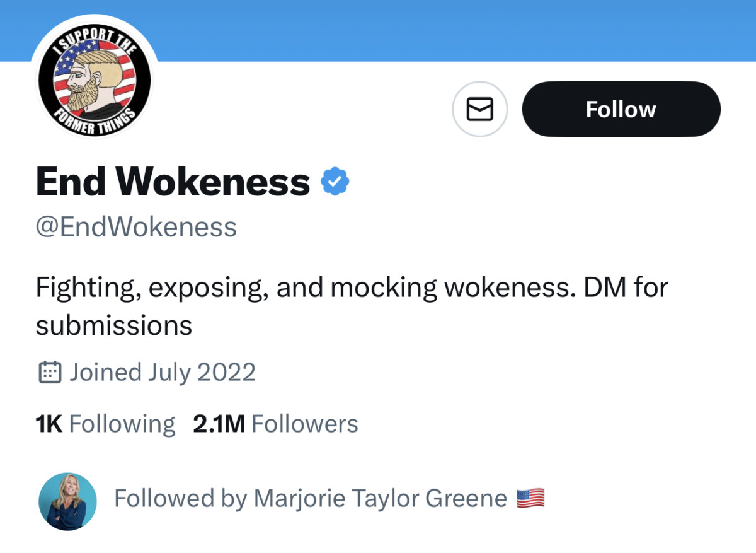Click the Followers label text
This screenshot has width=756, height=553.
pos(304,424)
